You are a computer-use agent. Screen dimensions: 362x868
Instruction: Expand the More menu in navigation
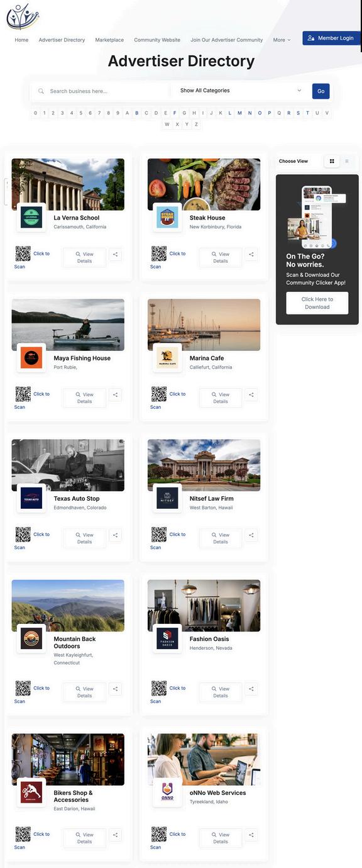pyautogui.click(x=282, y=40)
